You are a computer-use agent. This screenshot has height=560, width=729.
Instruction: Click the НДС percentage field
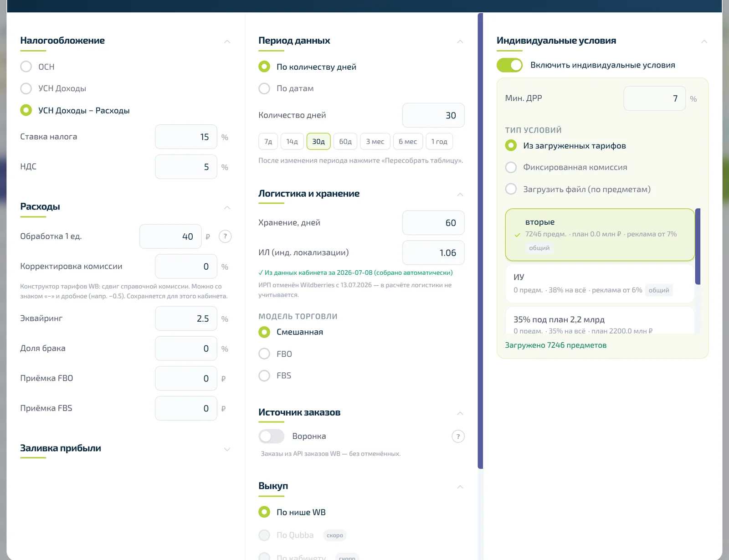[x=186, y=167]
